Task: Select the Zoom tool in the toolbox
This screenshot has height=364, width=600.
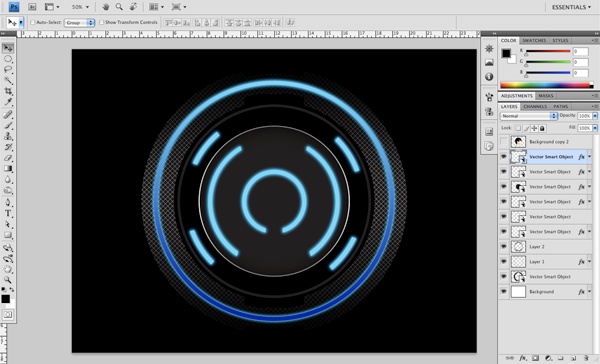Action: tap(8, 280)
